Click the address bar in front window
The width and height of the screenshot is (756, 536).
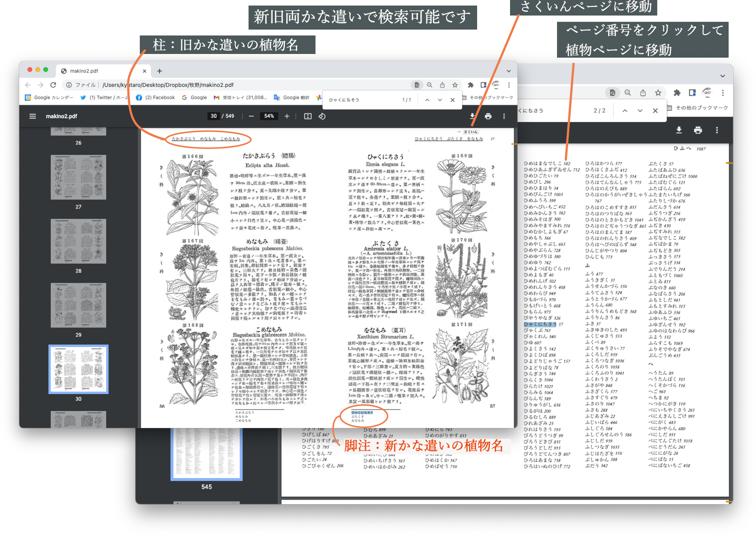tap(237, 85)
